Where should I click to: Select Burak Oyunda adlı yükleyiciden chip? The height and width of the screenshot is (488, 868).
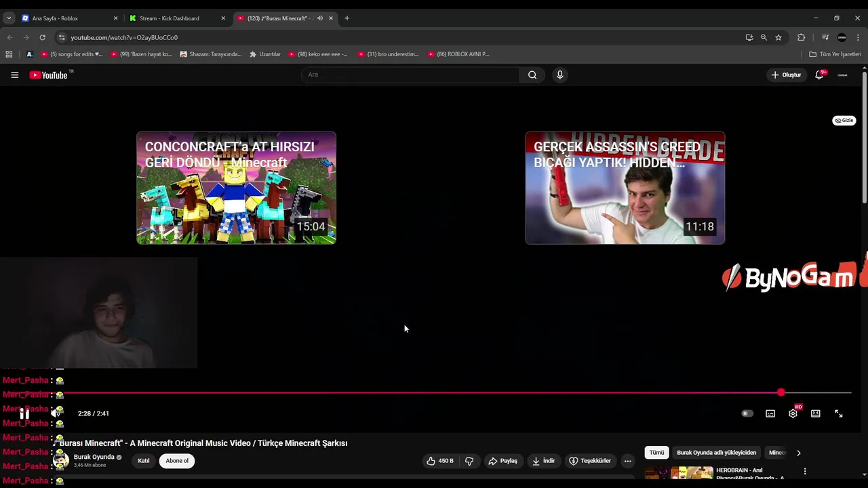tap(716, 453)
